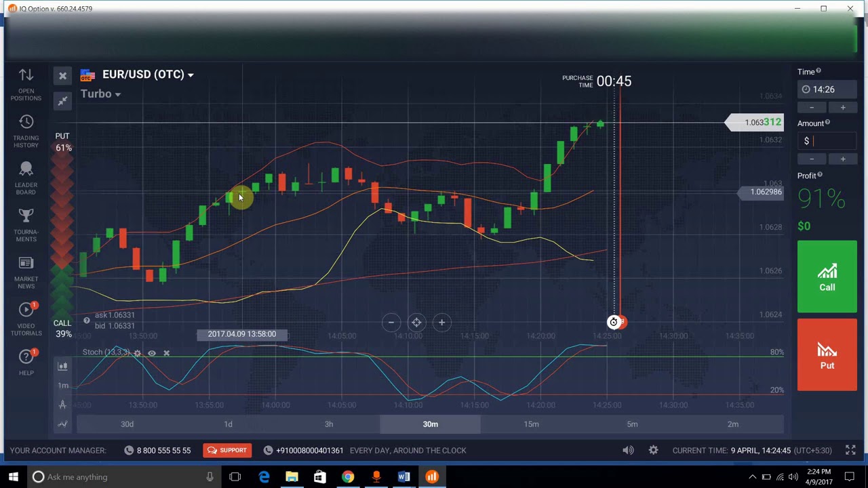Expand the Turbo option type dropdown
The image size is (868, 488).
pos(100,94)
